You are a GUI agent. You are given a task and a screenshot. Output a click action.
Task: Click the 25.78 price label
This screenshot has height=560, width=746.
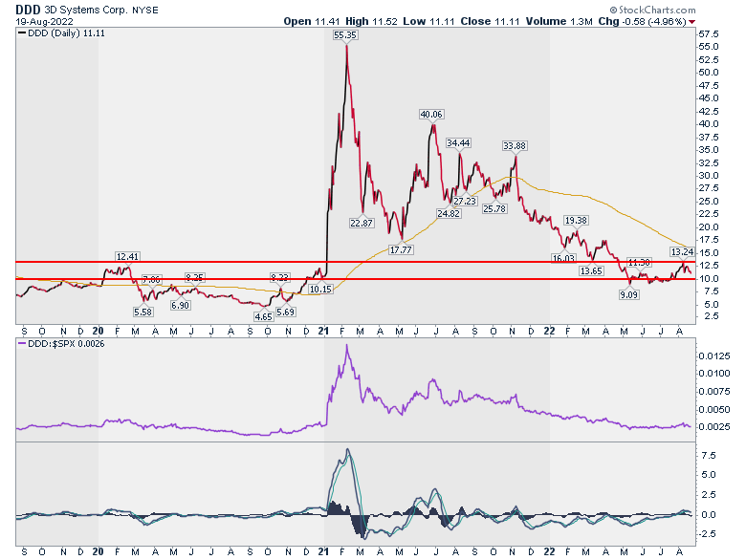tap(494, 208)
